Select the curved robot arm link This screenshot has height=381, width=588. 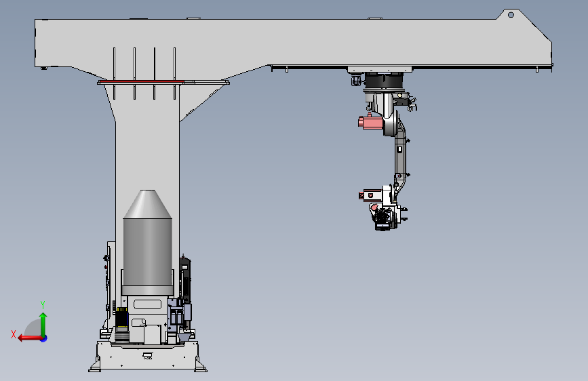pyautogui.click(x=401, y=157)
